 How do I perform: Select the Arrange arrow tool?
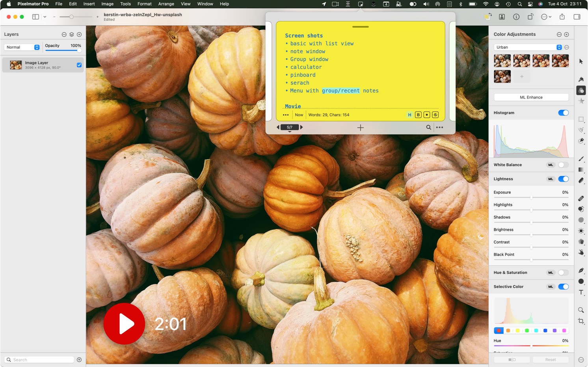[581, 61]
